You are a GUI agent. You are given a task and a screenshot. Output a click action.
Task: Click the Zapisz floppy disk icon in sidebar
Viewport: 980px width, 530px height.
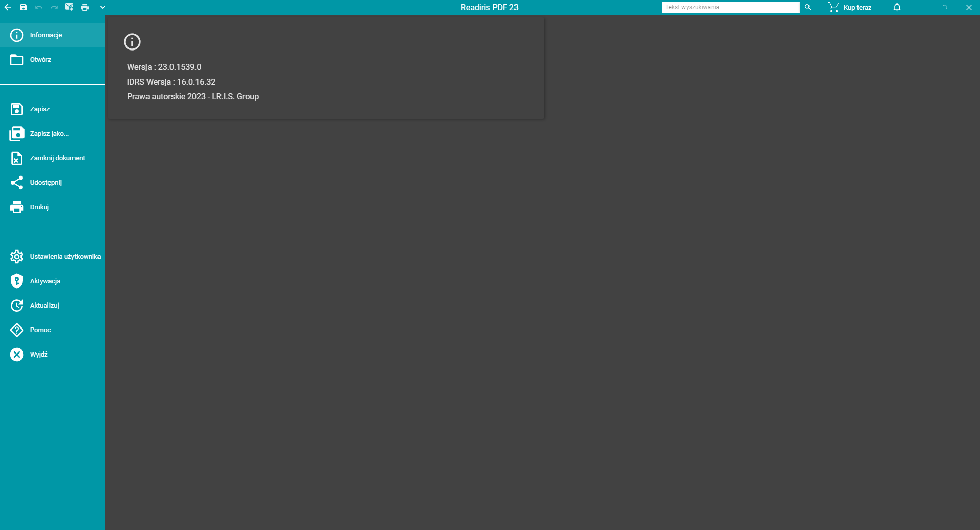[x=17, y=109]
